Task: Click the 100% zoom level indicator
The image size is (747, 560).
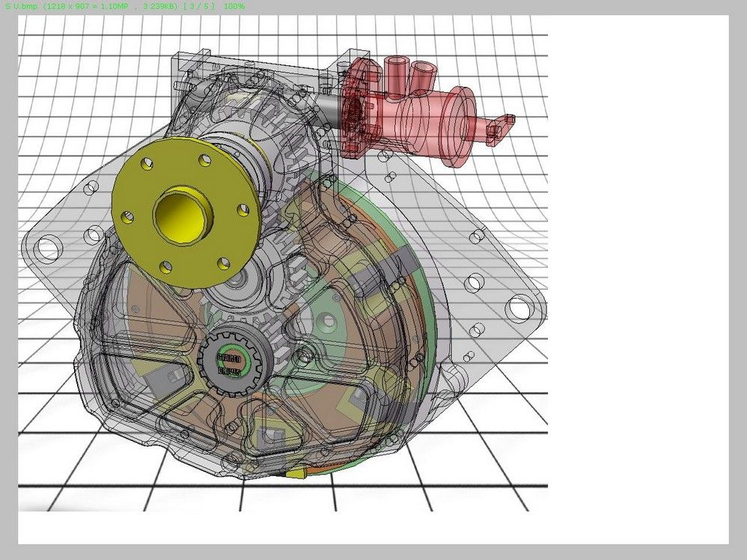Action: point(233,6)
